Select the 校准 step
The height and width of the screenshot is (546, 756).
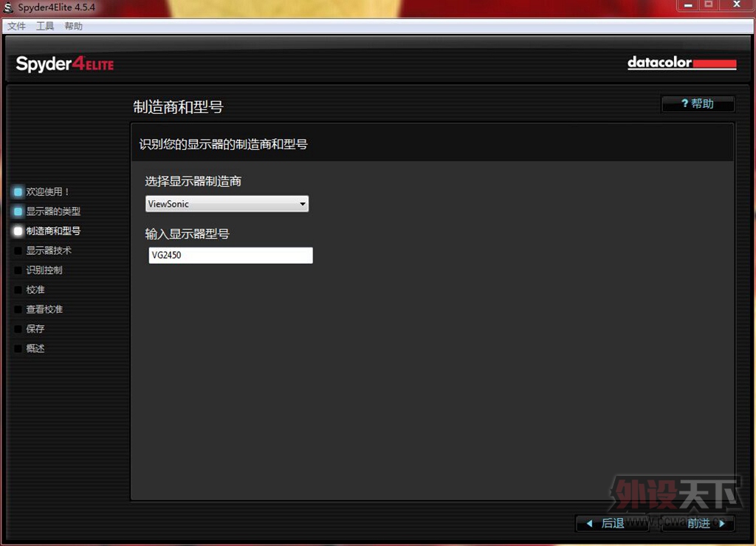pos(30,290)
